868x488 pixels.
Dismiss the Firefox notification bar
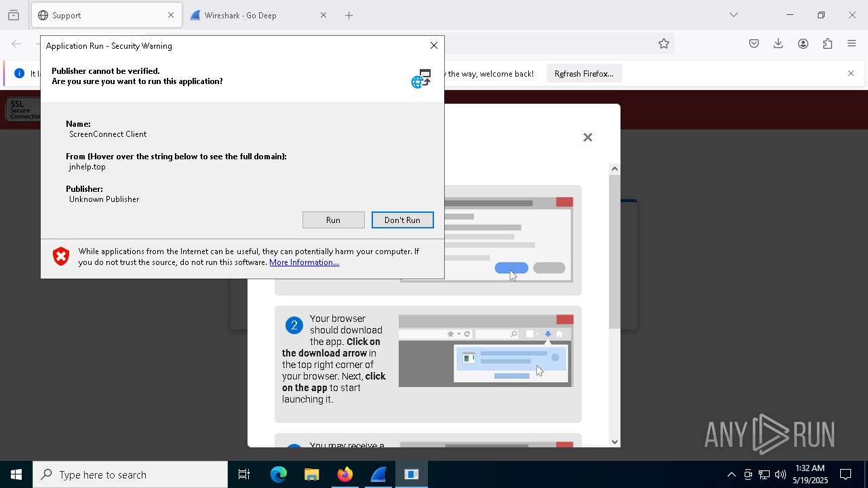pos(851,73)
